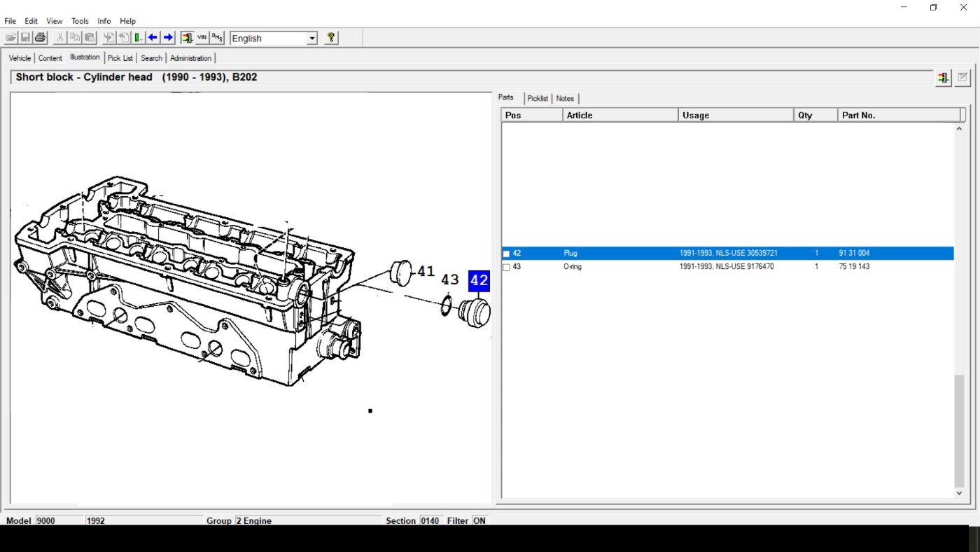Viewport: 980px width, 552px height.
Task: Go back with the blue left arrow
Action: [153, 38]
